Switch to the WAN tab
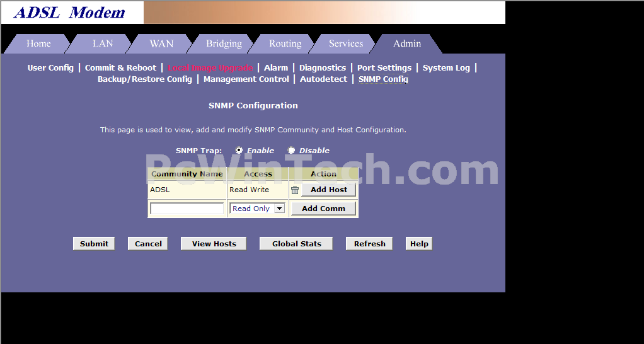644x344 pixels. (x=161, y=43)
